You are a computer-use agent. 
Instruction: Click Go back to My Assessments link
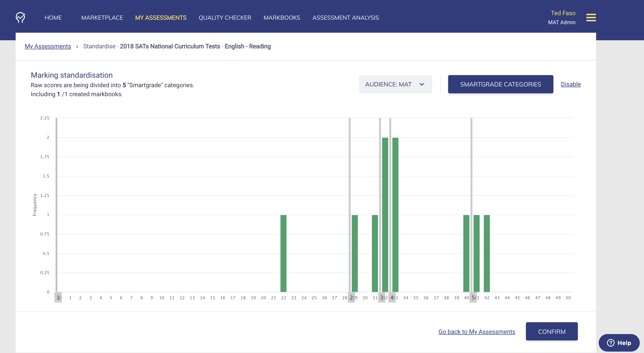pyautogui.click(x=477, y=331)
